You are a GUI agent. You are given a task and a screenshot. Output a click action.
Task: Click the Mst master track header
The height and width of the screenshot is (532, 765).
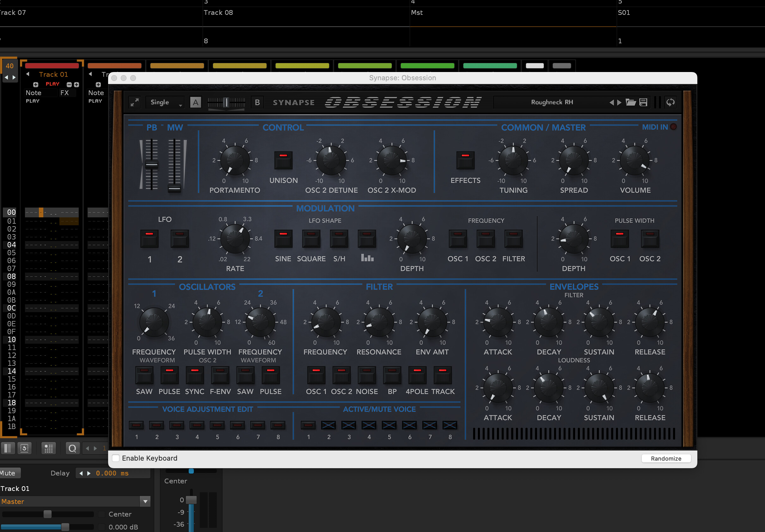[x=417, y=12]
